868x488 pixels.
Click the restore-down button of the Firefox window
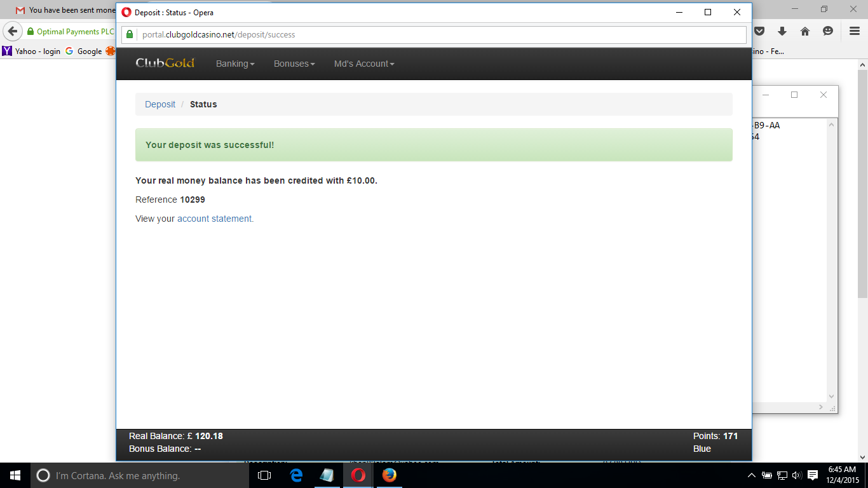point(824,9)
